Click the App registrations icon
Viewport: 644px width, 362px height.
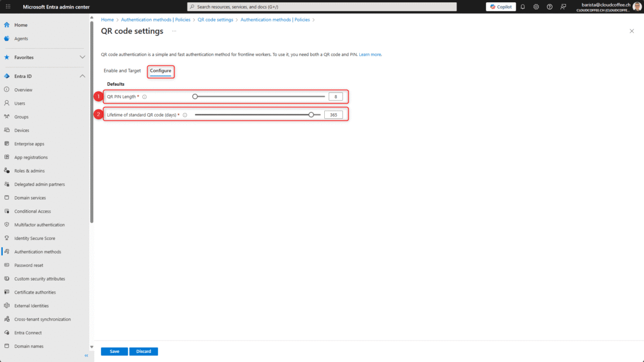pos(7,157)
